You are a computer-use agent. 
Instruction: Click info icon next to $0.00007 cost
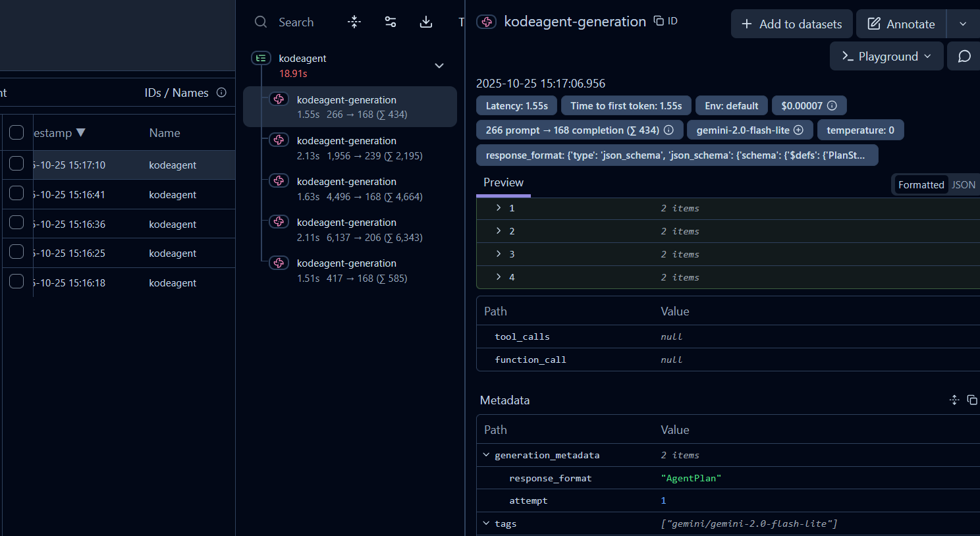pos(832,105)
